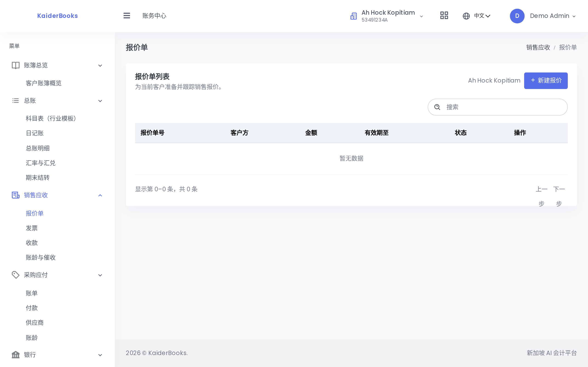Click the bank building icon for 银行
This screenshot has height=367, width=588.
click(16, 355)
